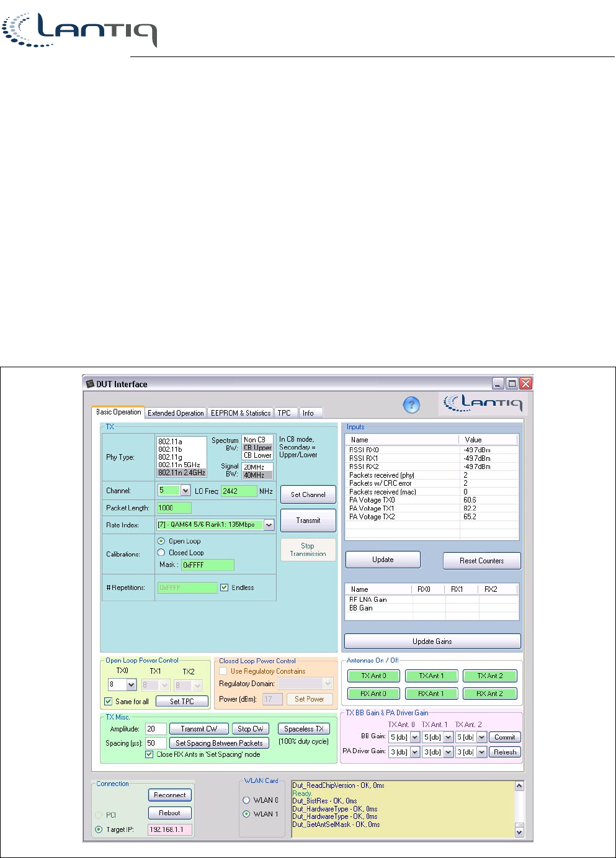Click the Stop CW button
Screen dimensions: 616x858
coord(251,729)
